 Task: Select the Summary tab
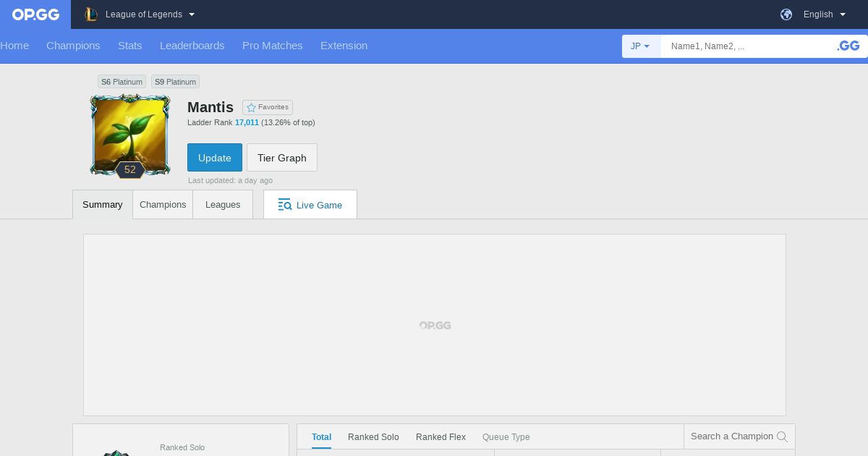(x=103, y=205)
